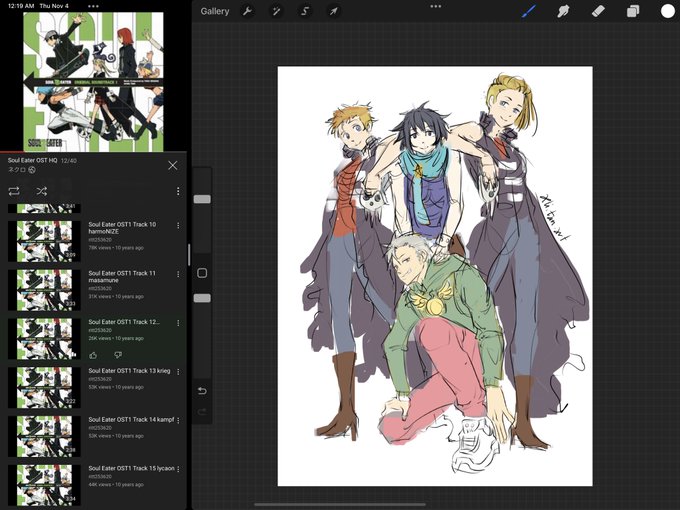Tap the clock showing 12:19 AM

point(21,6)
